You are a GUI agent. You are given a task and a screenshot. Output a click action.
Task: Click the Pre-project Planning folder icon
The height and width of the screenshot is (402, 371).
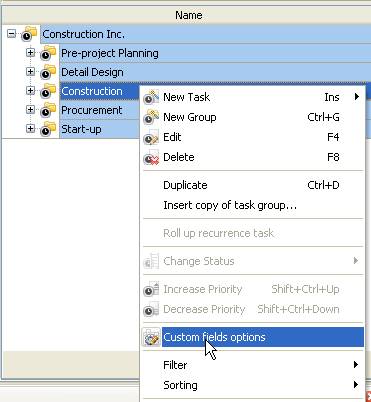[x=48, y=53]
